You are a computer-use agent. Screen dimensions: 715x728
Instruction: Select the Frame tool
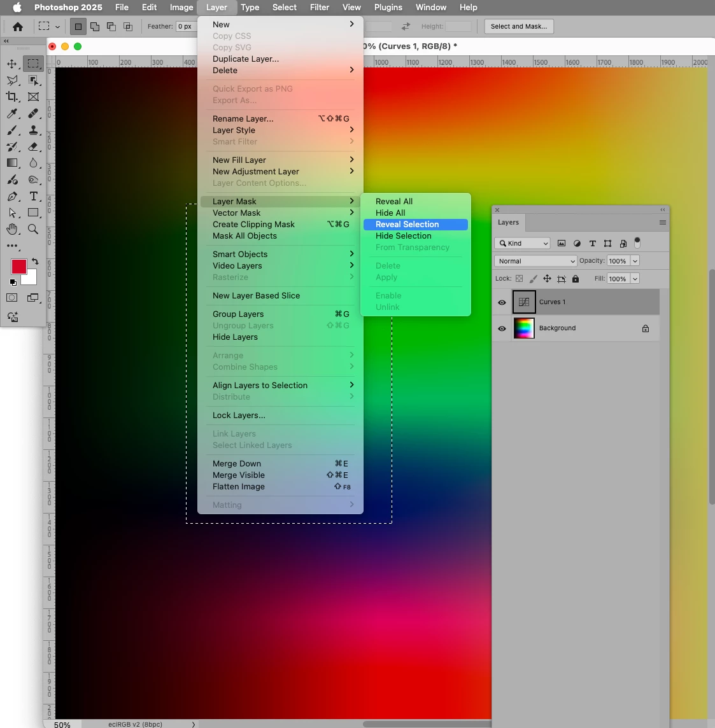click(x=33, y=97)
